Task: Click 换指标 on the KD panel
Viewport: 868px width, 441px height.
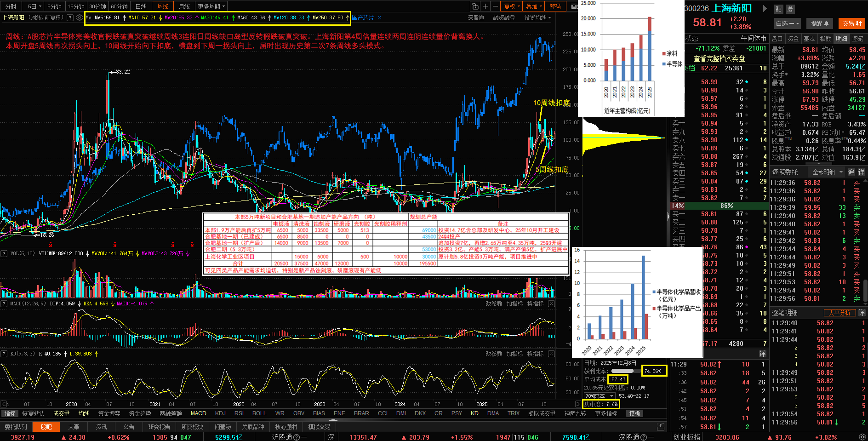Action: pyautogui.click(x=536, y=354)
